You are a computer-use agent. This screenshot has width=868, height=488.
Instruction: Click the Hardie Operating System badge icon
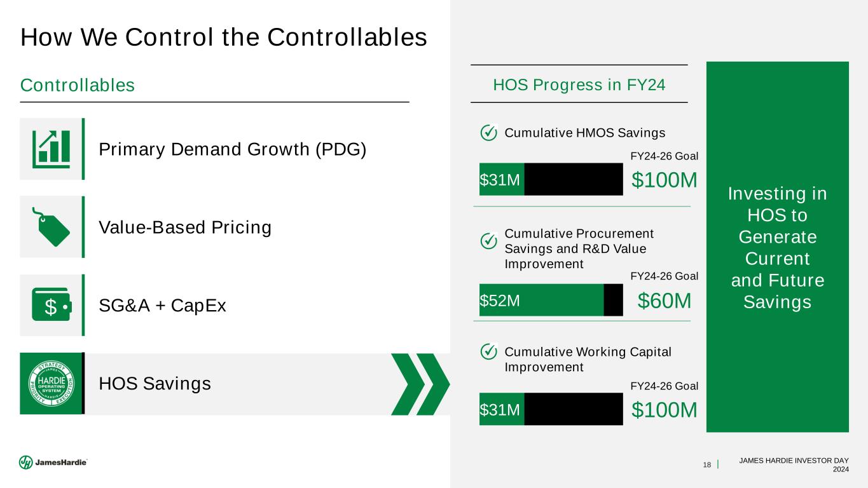pyautogui.click(x=51, y=384)
